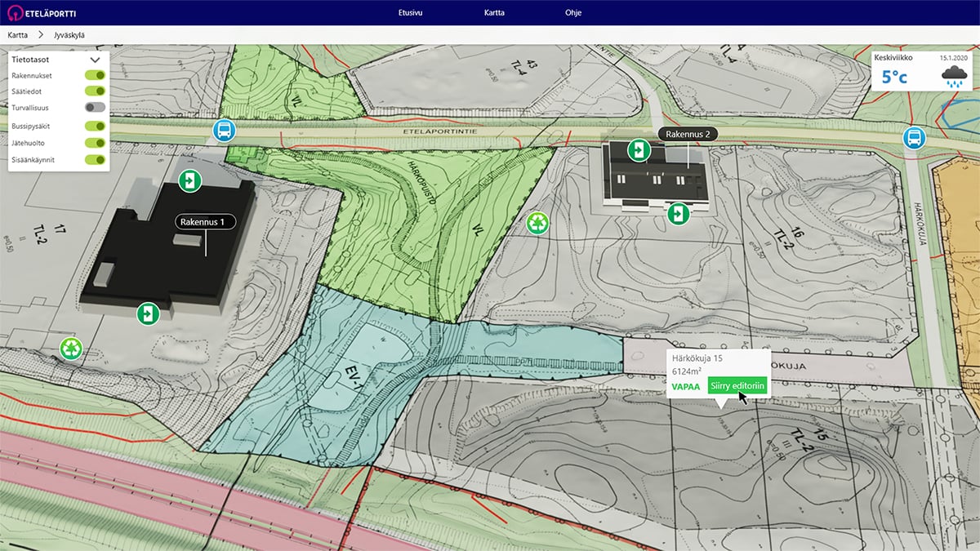Image resolution: width=980 pixels, height=551 pixels.
Task: Click the 15.1.2020 date text
Action: point(953,58)
